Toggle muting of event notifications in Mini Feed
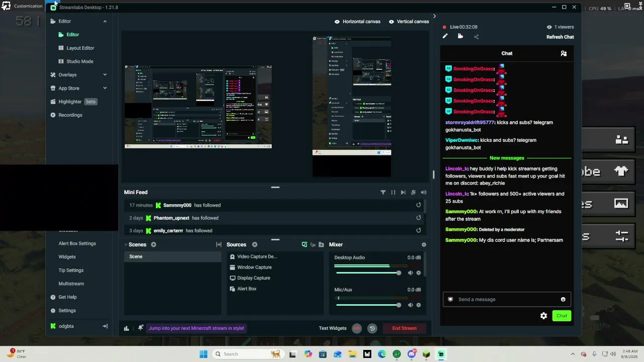The image size is (644, 362). coord(414,193)
